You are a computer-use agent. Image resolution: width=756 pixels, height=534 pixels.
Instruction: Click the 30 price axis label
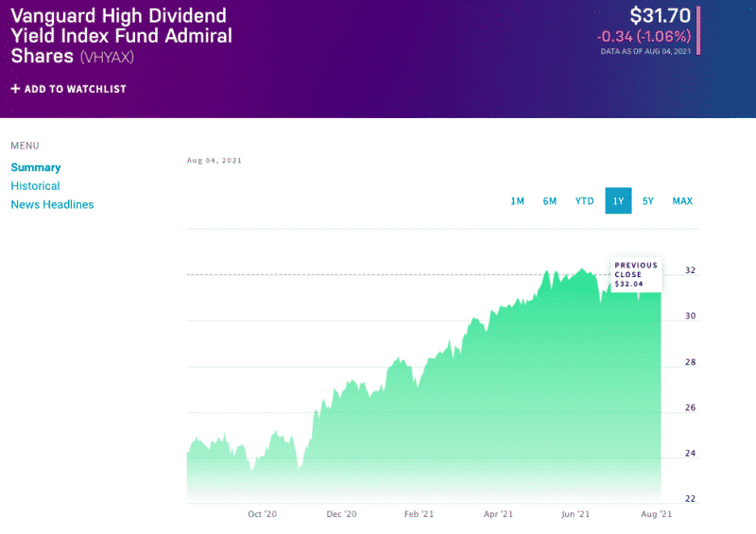(x=691, y=316)
